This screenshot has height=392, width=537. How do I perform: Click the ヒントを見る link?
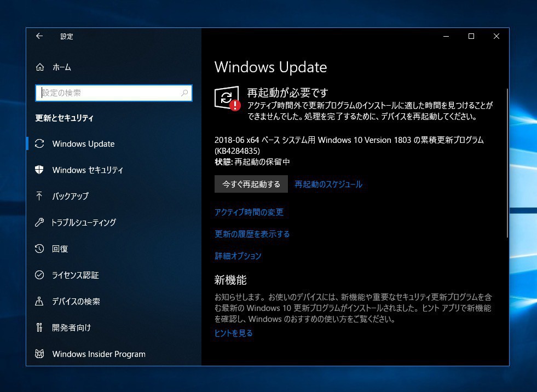(234, 333)
